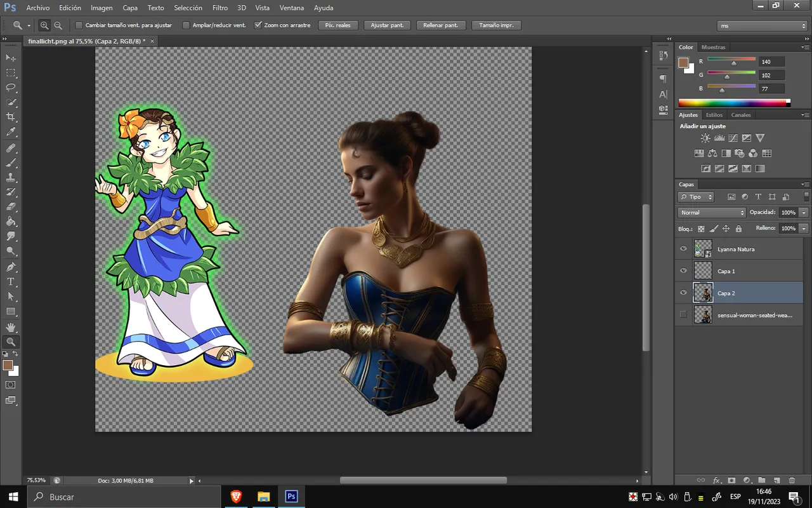Click foreground color swatch in Color panel
812x508 pixels.
(x=683, y=62)
